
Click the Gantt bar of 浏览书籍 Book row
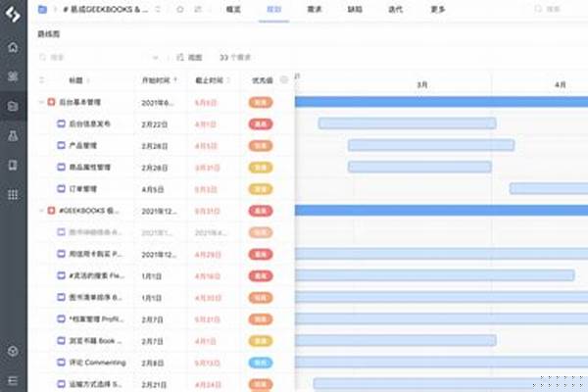[x=396, y=340]
